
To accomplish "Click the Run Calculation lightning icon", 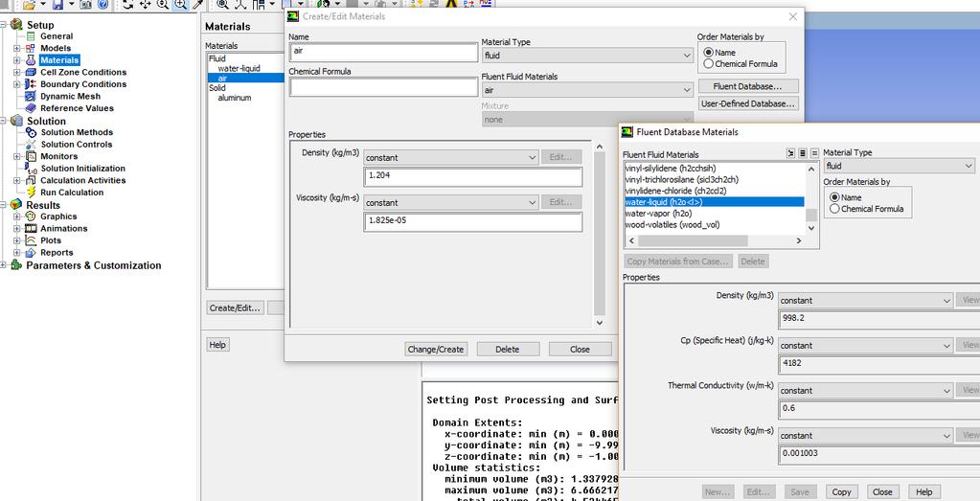I will click(31, 193).
